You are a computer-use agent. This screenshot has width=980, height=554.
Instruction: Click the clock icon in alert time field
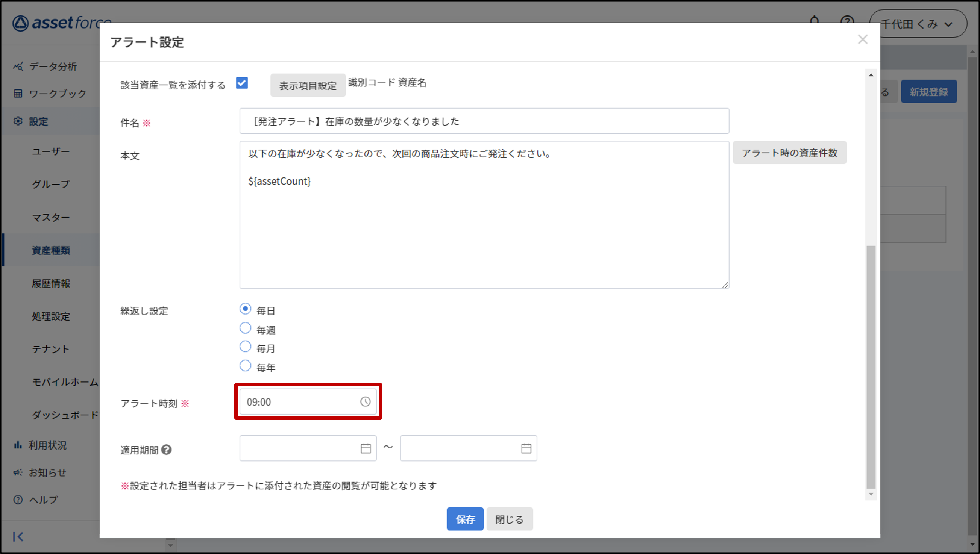click(365, 401)
